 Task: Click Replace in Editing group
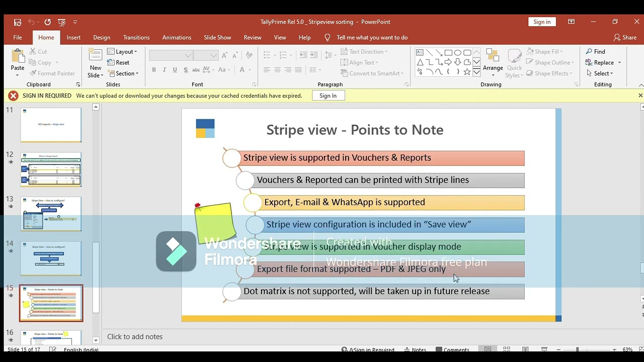(603, 62)
